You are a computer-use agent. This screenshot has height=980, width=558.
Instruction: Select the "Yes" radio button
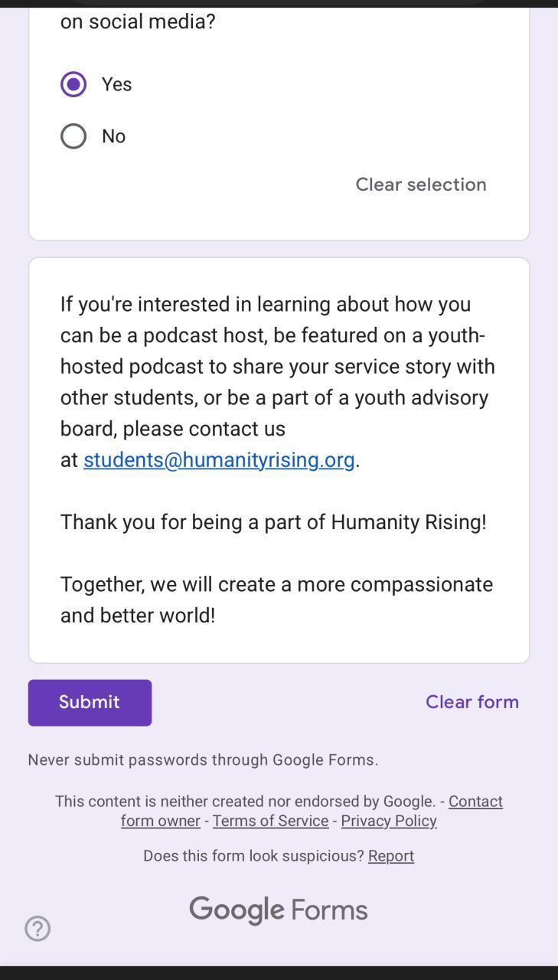point(73,84)
